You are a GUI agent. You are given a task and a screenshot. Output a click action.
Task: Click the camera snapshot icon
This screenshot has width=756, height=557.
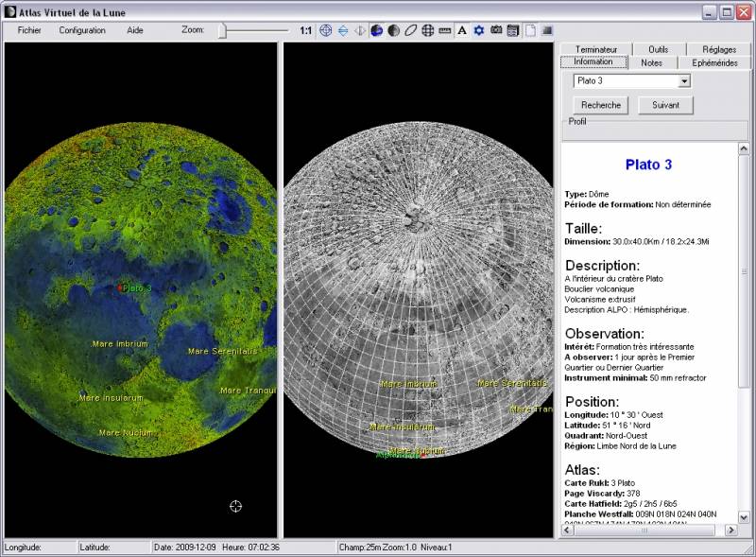[494, 30]
